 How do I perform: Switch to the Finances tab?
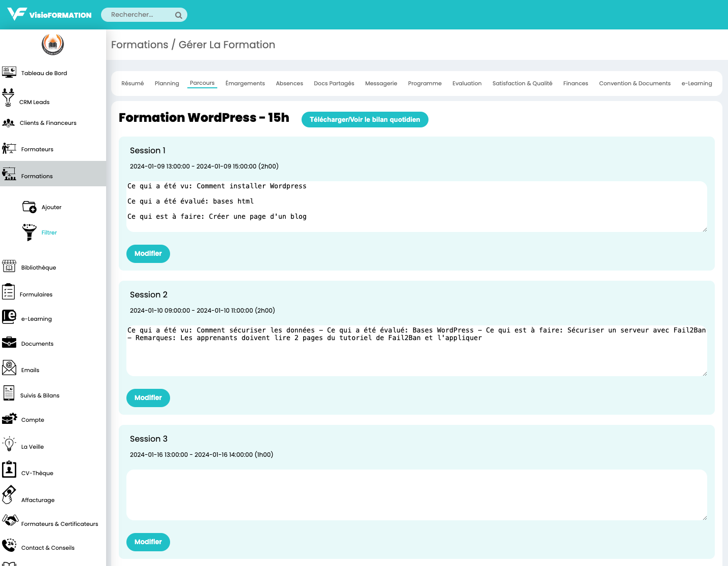(x=576, y=83)
